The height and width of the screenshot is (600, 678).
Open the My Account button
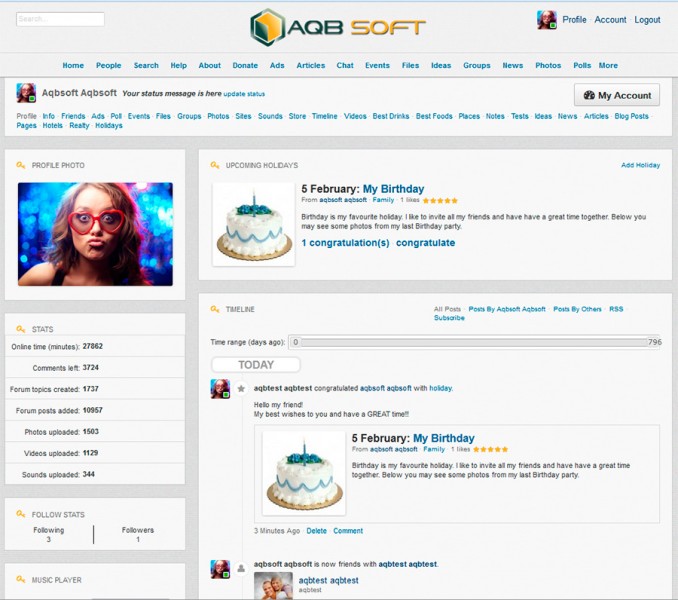coord(617,95)
